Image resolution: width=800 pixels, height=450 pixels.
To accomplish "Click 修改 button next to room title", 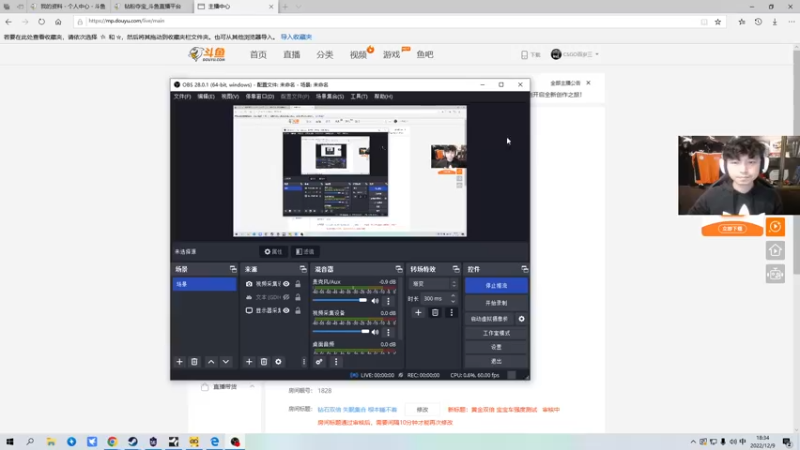I will coord(422,410).
